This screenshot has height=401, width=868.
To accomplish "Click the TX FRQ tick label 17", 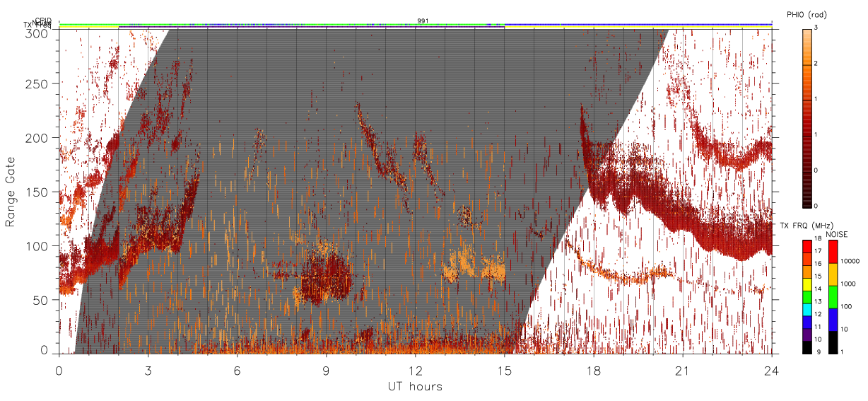I will 818,251.
